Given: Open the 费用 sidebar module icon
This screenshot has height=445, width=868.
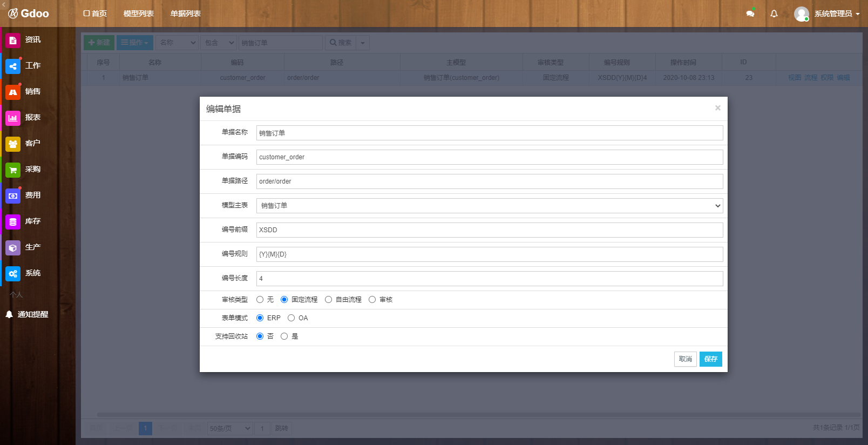Looking at the screenshot, I should coord(13,196).
